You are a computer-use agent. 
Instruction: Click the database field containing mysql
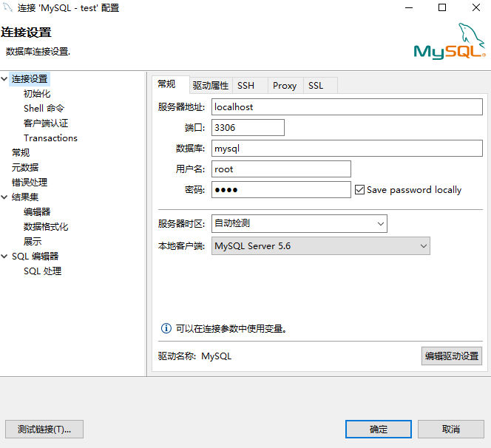[347, 149]
